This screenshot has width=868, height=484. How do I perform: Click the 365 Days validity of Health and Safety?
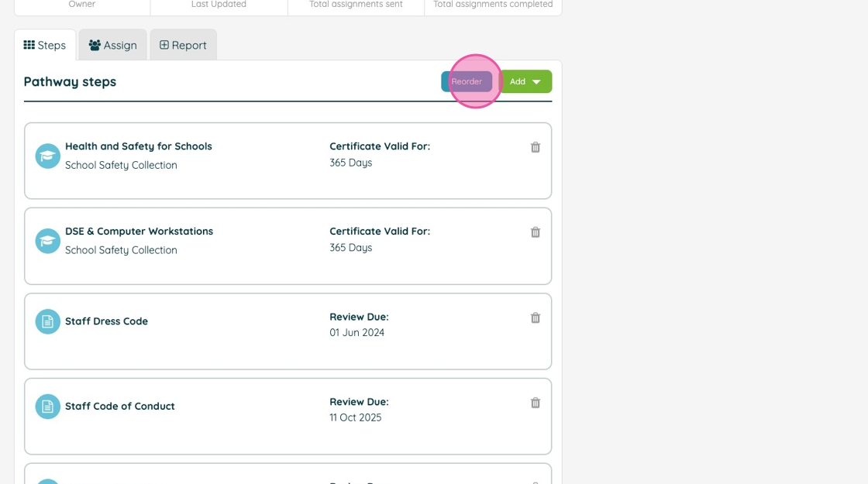click(x=350, y=163)
